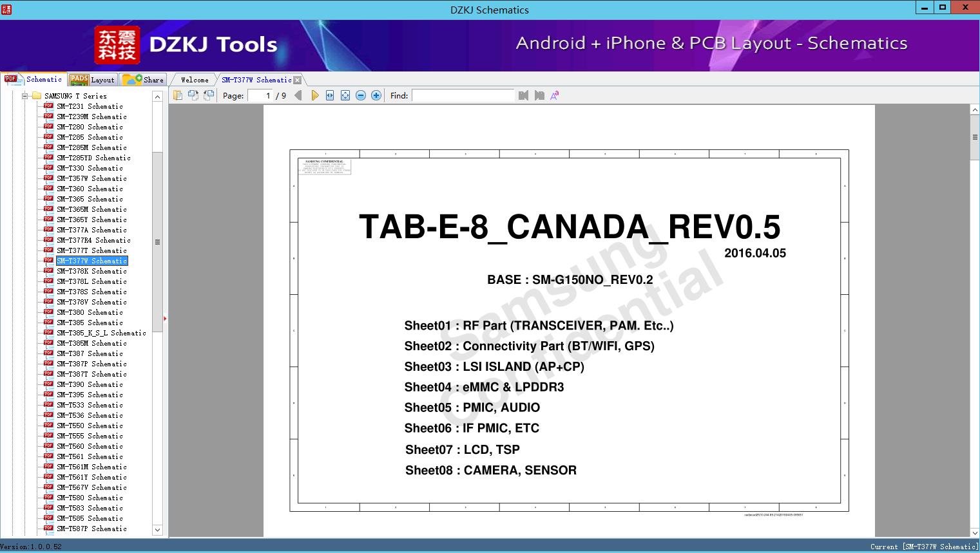Click the 'Sheet05 : PMIC, AUDIO' text

click(472, 408)
